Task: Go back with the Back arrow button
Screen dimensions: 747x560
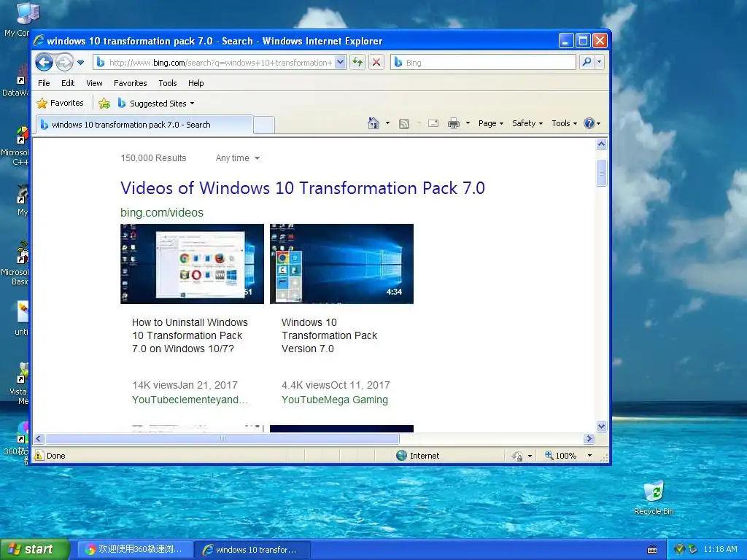Action: [44, 62]
